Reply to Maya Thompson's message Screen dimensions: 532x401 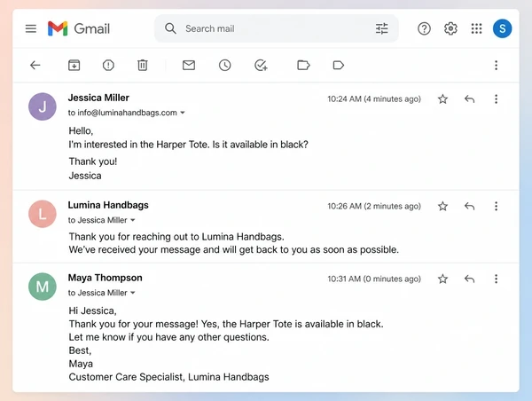point(469,279)
